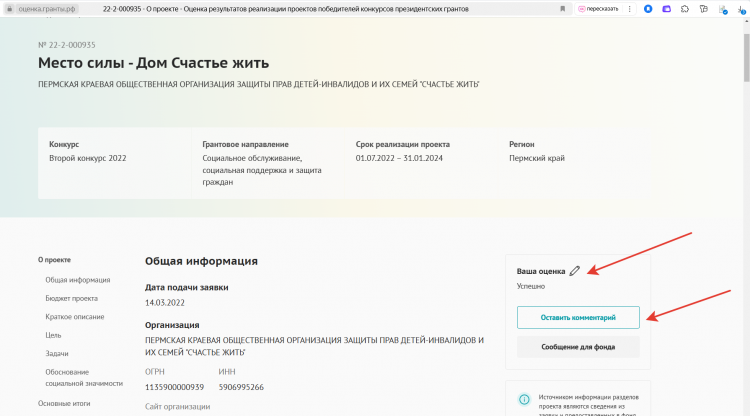Select Задачи in the side navigation
The height and width of the screenshot is (416, 750).
57,353
